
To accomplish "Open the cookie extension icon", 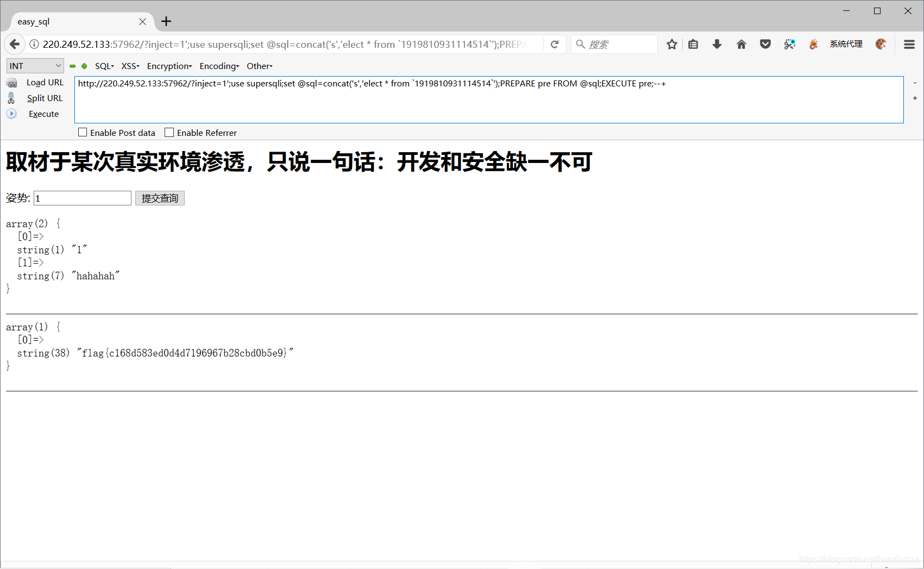I will pyautogui.click(x=881, y=44).
